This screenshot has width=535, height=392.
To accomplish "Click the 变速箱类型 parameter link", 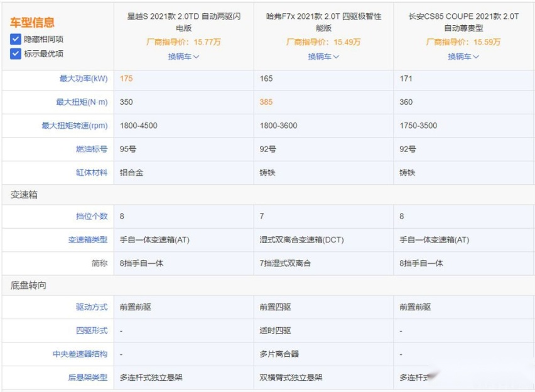I will [x=88, y=240].
